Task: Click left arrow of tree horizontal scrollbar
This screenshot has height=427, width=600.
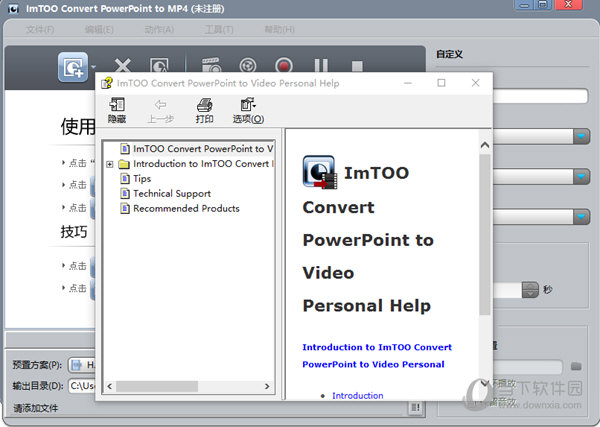Action: click(110, 386)
